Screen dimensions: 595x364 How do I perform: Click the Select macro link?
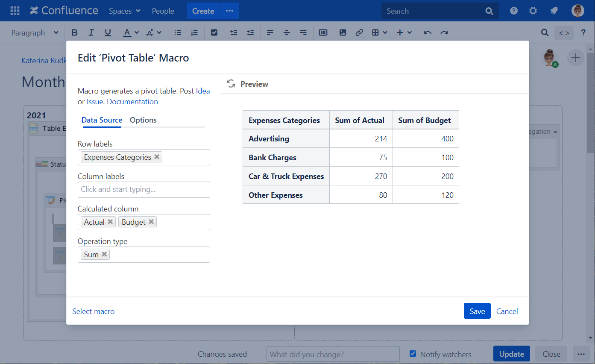pyautogui.click(x=93, y=311)
